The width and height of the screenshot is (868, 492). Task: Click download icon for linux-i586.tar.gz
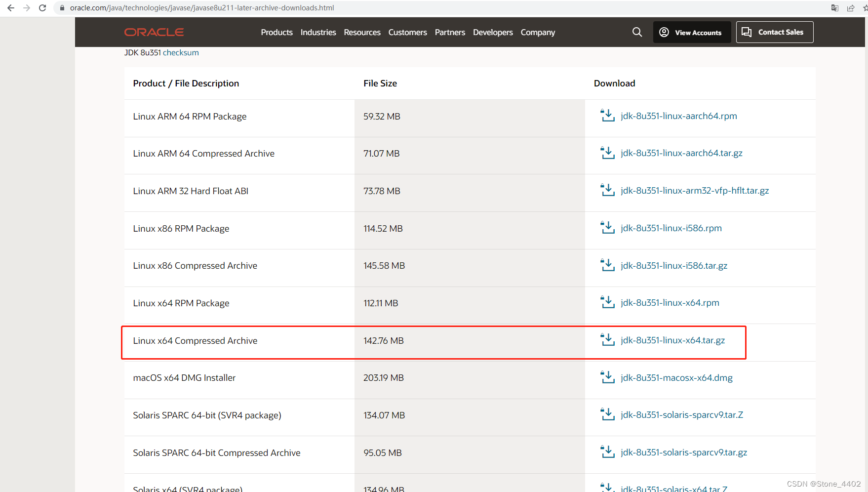tap(607, 265)
